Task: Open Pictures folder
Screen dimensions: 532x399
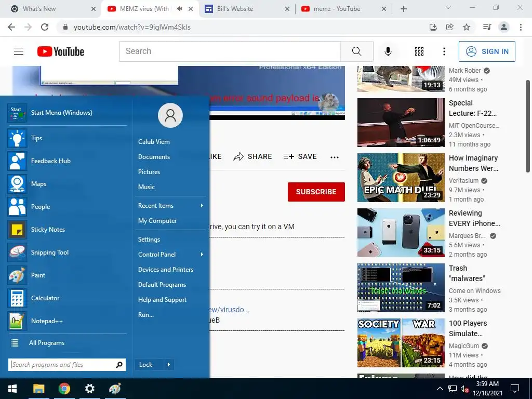Action: (149, 171)
